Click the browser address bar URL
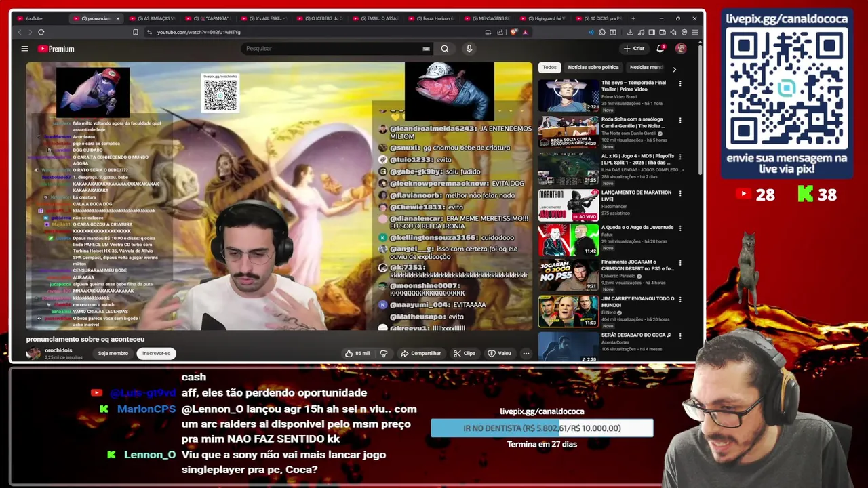 pos(199,32)
